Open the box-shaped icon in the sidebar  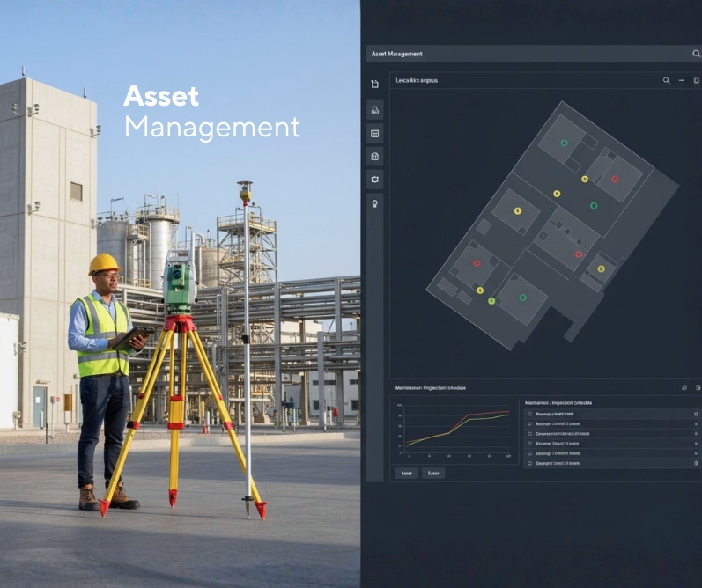click(374, 156)
